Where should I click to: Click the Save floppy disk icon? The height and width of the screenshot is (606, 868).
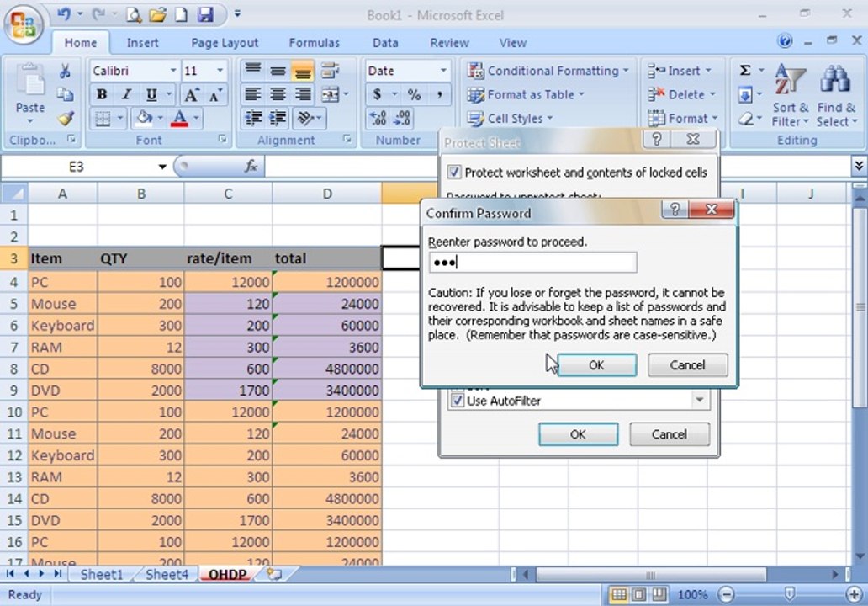tap(205, 13)
